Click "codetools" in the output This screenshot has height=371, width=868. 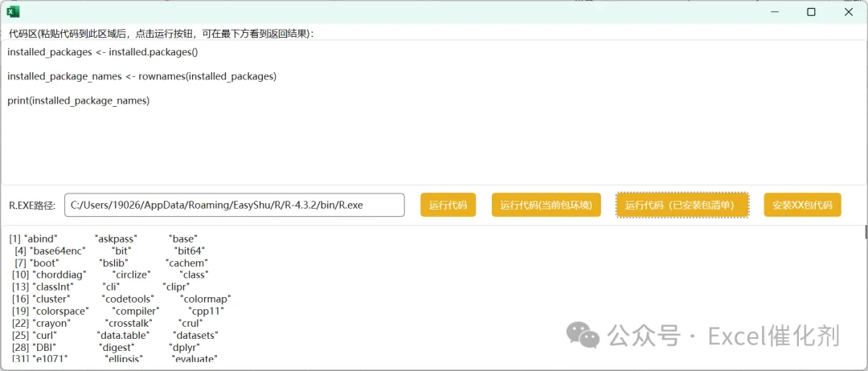point(128,299)
